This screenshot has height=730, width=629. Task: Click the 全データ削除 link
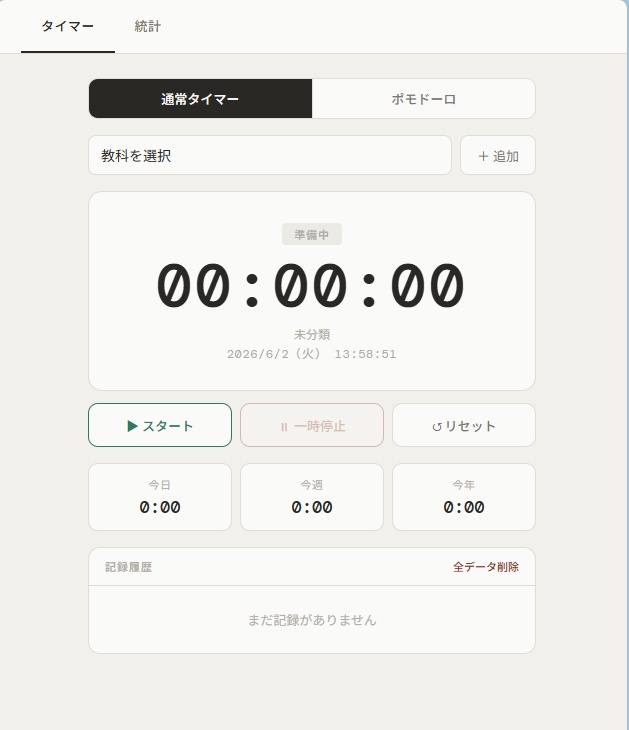pyautogui.click(x=486, y=567)
